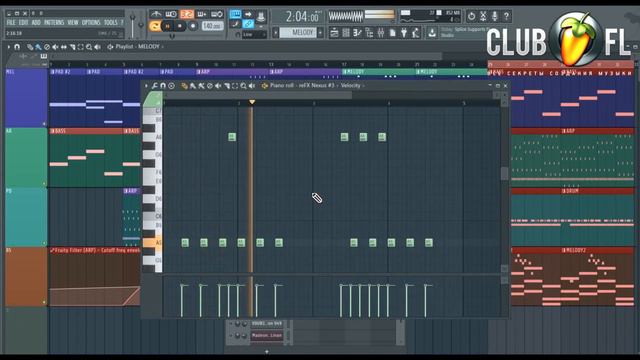
Task: Toggle the magnet snap in Piano roll
Action: coord(163,86)
